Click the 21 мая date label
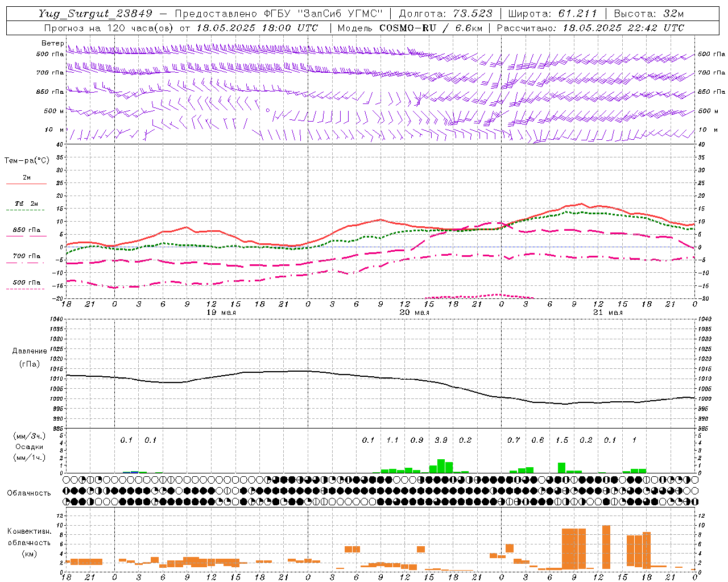This screenshot has width=728, height=582. [608, 313]
